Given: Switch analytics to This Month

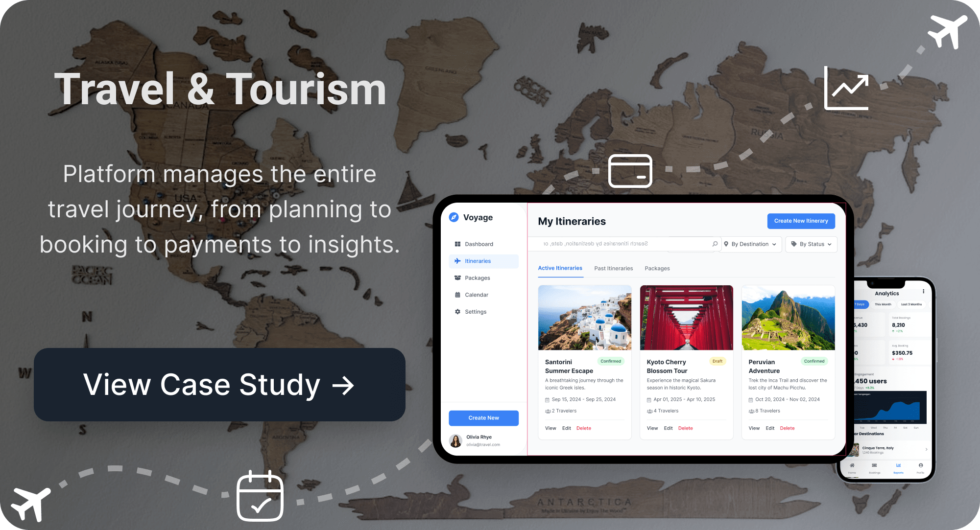Looking at the screenshot, I should [x=883, y=304].
